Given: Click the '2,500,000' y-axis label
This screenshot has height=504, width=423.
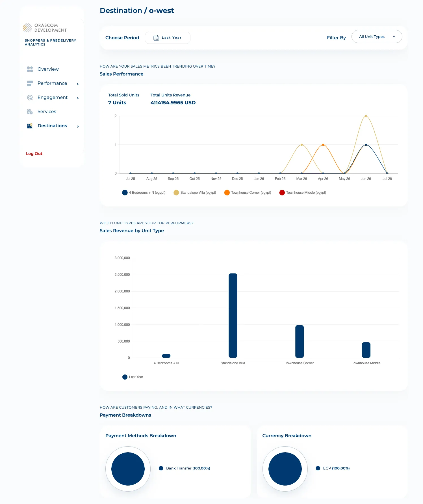Looking at the screenshot, I should 122,275.
